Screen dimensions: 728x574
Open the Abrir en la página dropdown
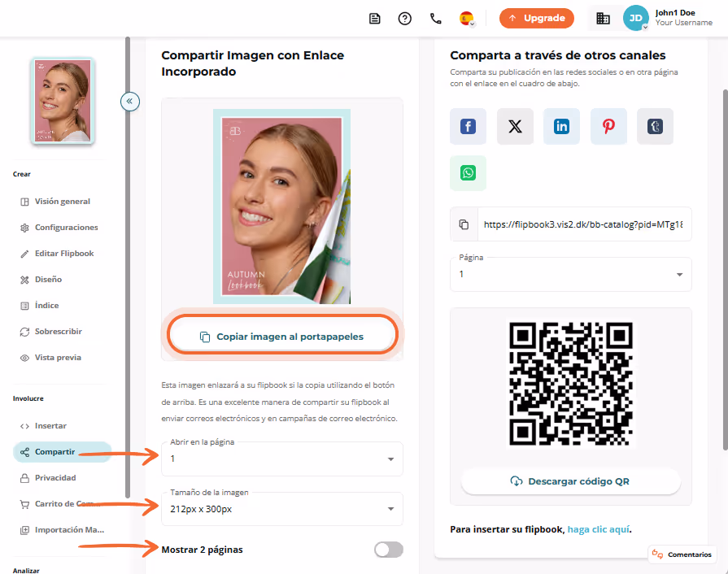[x=281, y=459]
